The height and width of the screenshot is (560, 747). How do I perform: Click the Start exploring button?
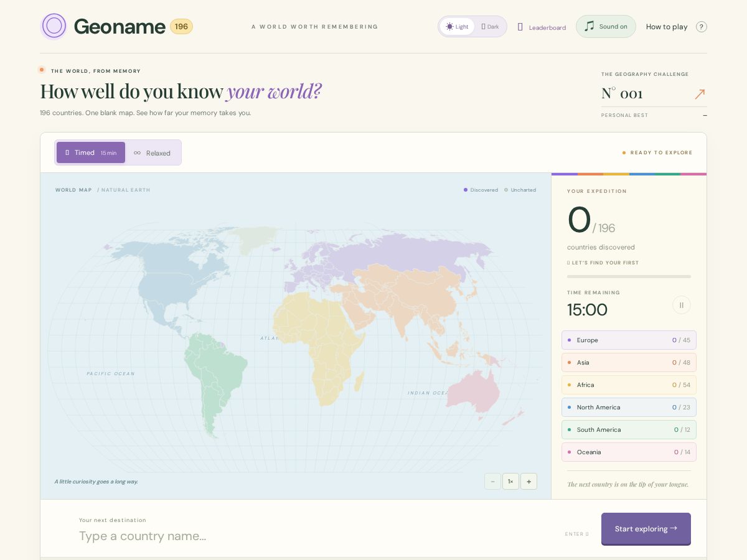(x=646, y=529)
